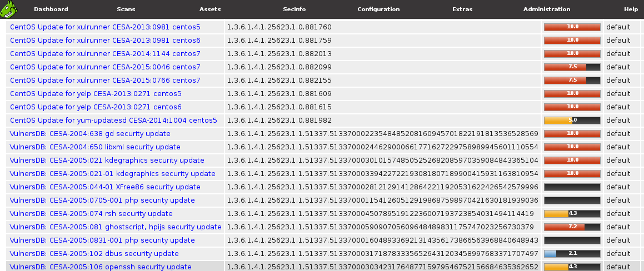Open CESA-2005:021 kdegraphics security update link
The image size is (644, 271).
107,160
